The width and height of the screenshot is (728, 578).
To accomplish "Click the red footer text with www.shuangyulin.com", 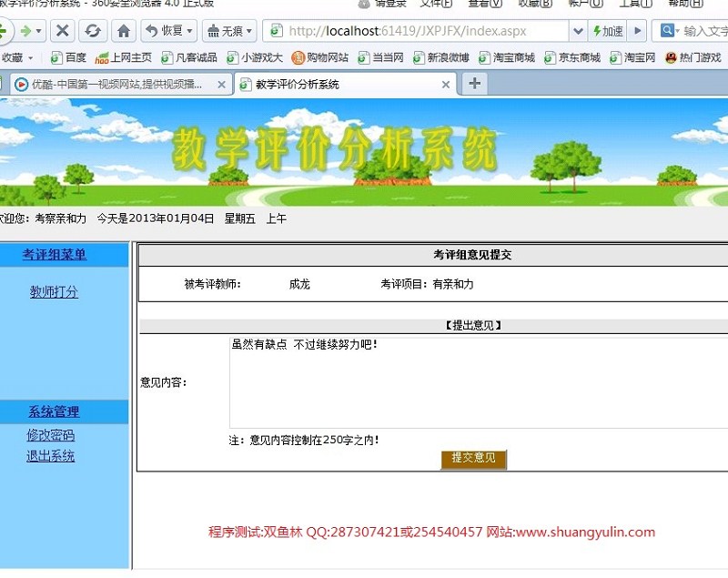I will pos(431,532).
